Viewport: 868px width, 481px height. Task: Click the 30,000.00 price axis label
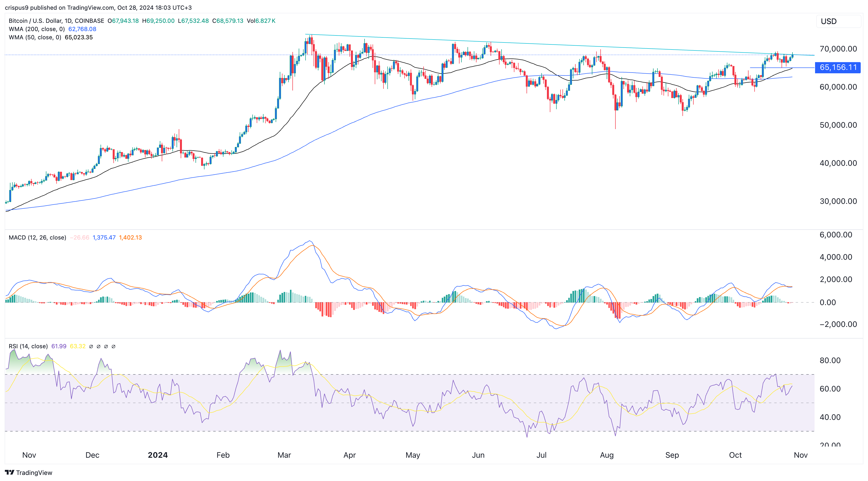[838, 201]
